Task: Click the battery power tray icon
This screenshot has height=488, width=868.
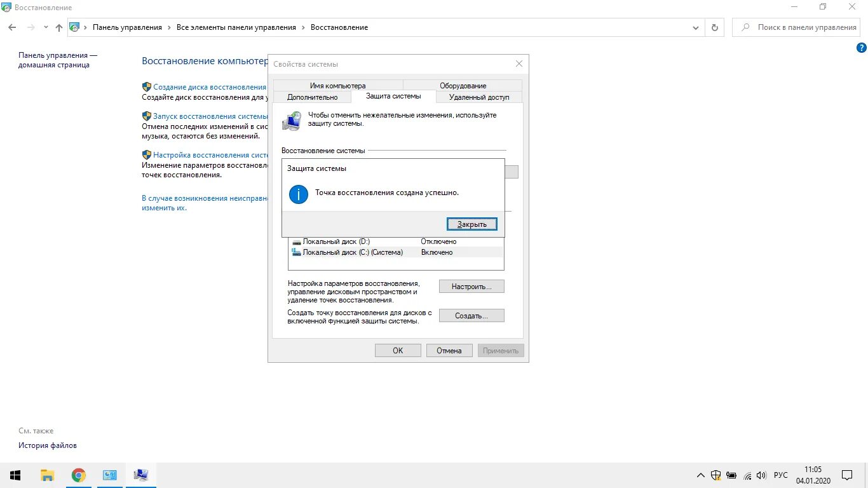Action: coord(732,475)
